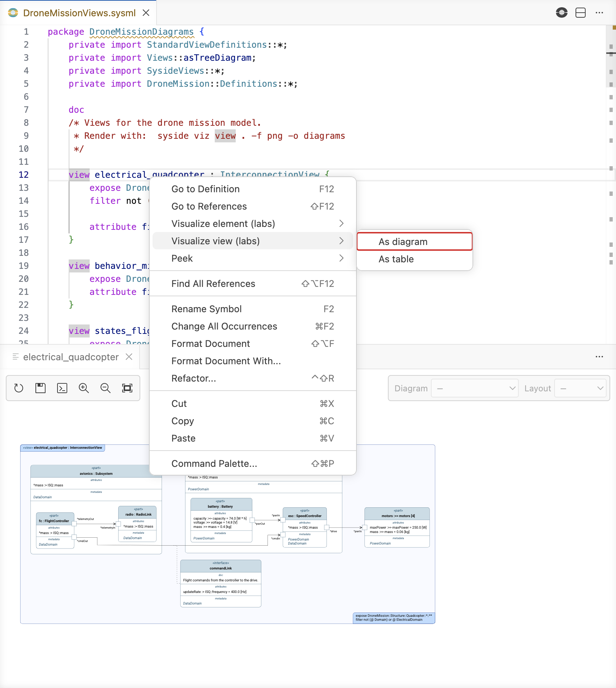Switch to DroneMissionViews.sysml tab

79,13
